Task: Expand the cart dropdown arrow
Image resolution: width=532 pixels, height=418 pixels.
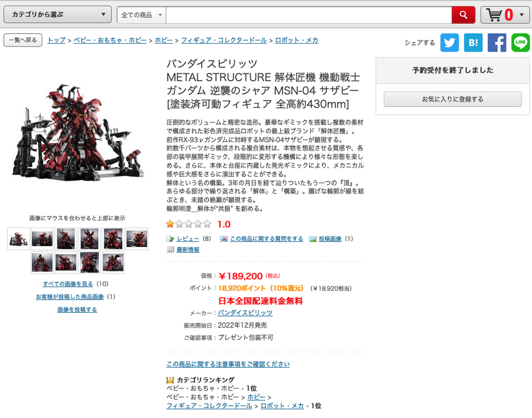Action: point(522,15)
